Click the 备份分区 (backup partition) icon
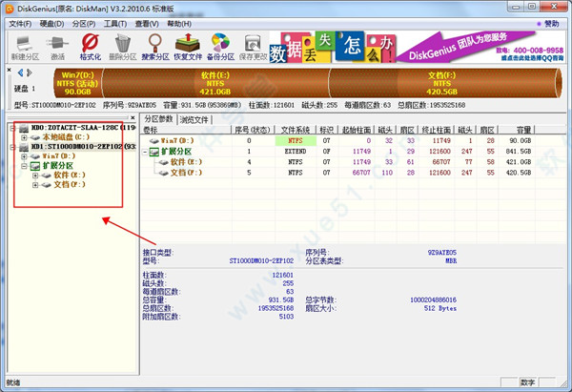The height and width of the screenshot is (392, 572). click(x=220, y=45)
